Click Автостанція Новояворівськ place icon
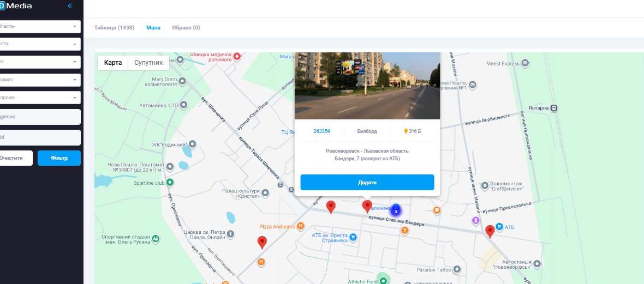The height and width of the screenshot is (284, 644). tap(537, 263)
